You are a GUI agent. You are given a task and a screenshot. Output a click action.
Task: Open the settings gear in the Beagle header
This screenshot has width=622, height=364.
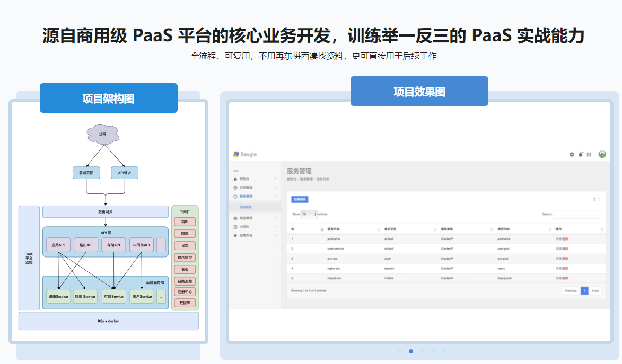click(x=572, y=155)
